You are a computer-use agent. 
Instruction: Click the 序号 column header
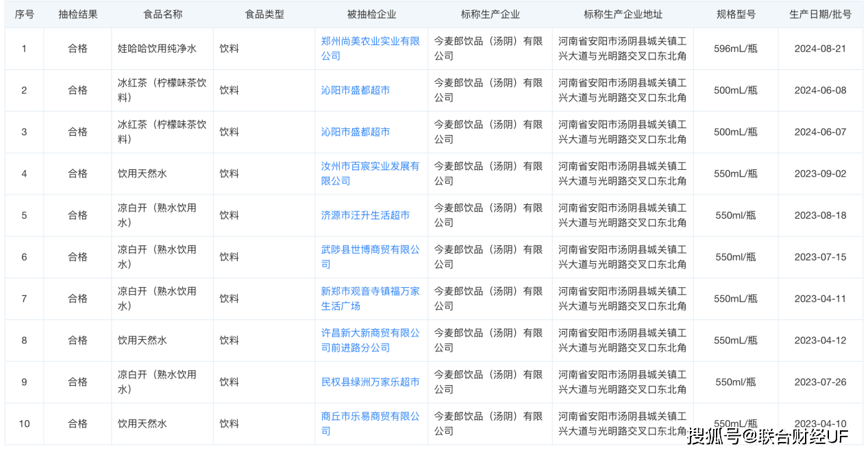point(24,14)
